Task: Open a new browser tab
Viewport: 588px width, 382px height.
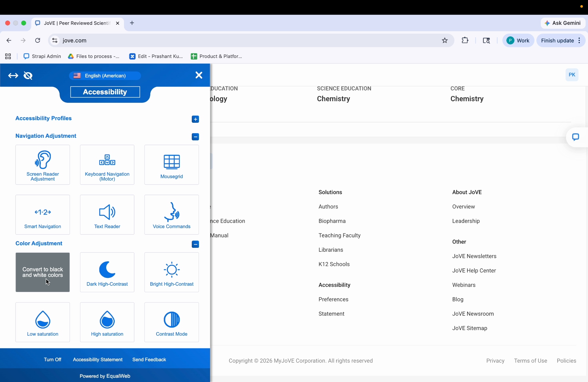Action: [x=132, y=23]
